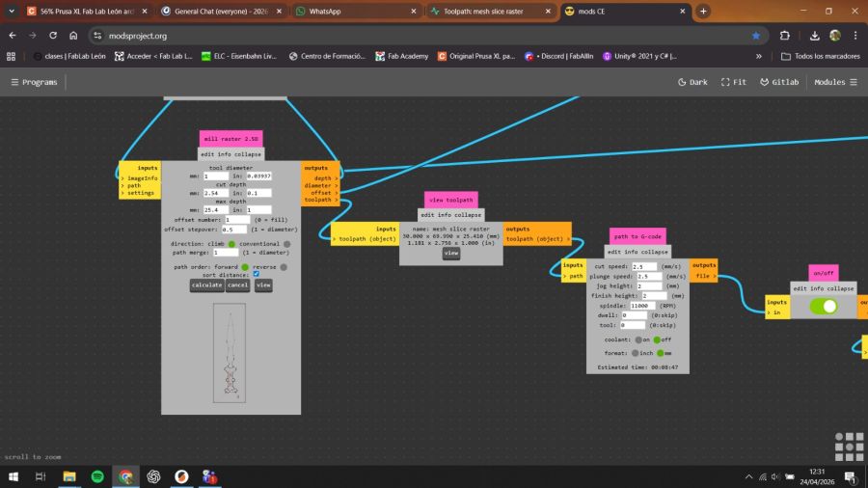Open the Modules menu
This screenshot has height=488, width=868.
tap(835, 82)
